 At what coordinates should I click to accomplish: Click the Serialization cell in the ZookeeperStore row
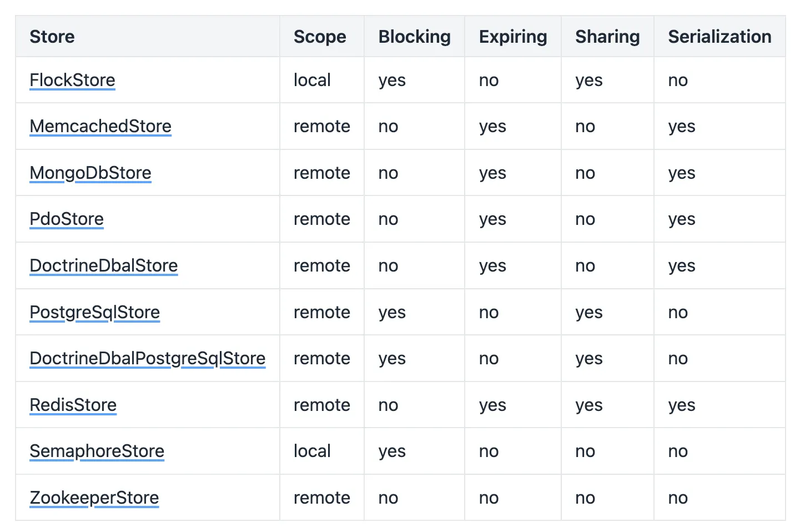(x=678, y=498)
